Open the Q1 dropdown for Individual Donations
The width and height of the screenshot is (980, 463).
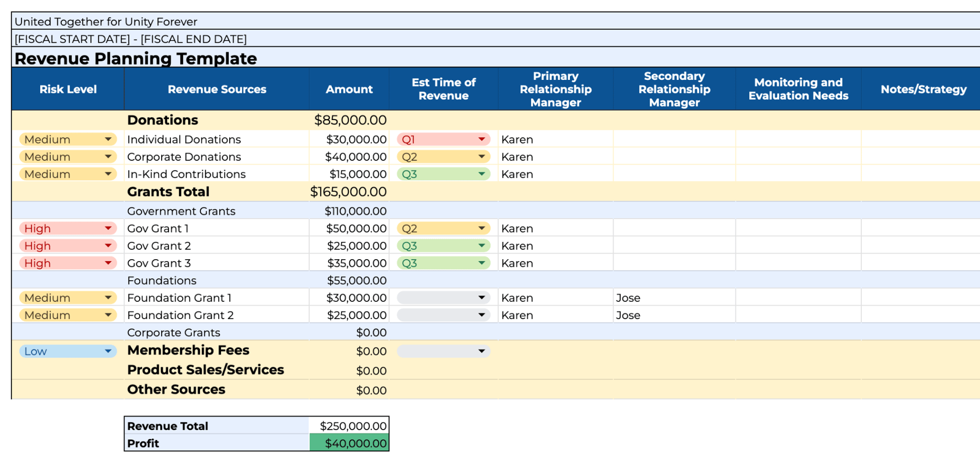click(443, 140)
